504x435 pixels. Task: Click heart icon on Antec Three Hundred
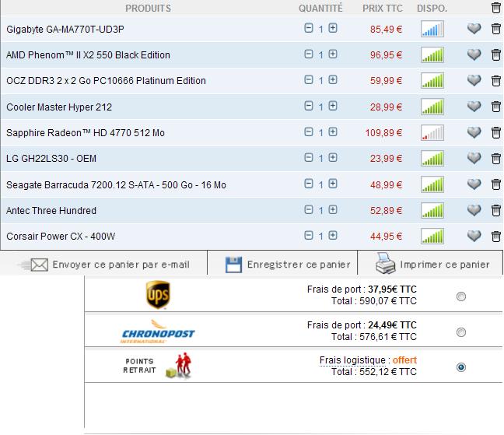pos(474,210)
